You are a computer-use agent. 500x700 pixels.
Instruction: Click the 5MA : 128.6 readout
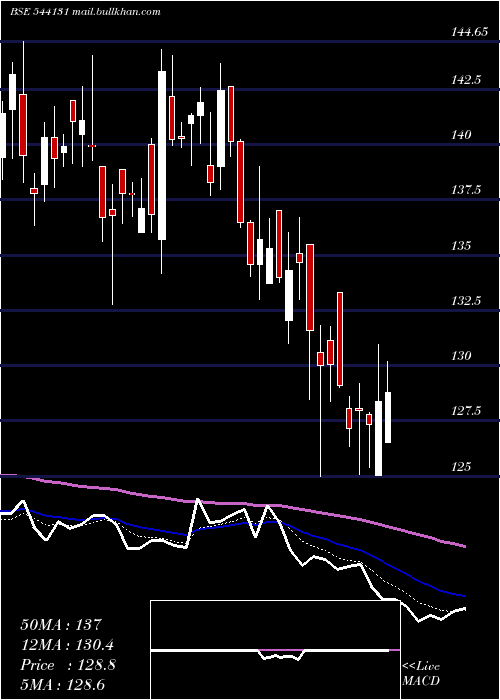coord(62,685)
